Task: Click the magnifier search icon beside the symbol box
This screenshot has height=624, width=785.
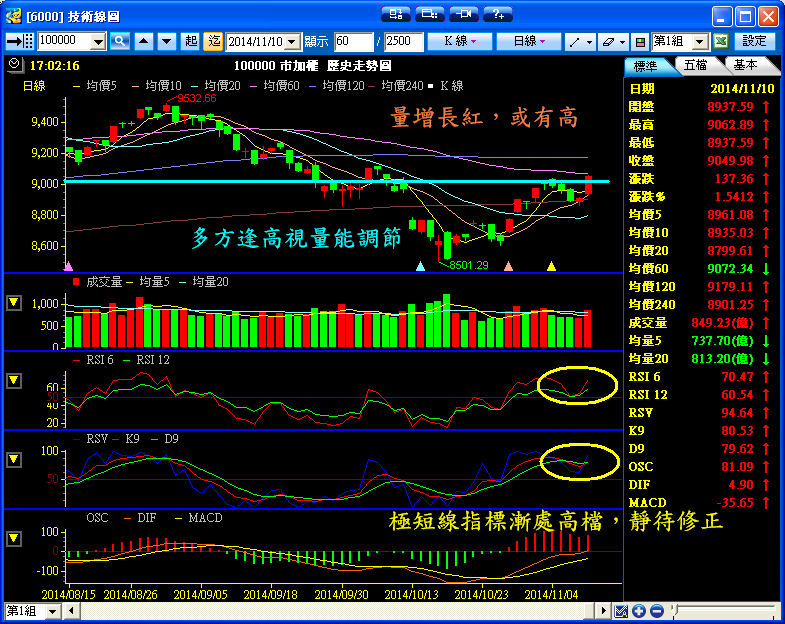Action: pos(120,41)
